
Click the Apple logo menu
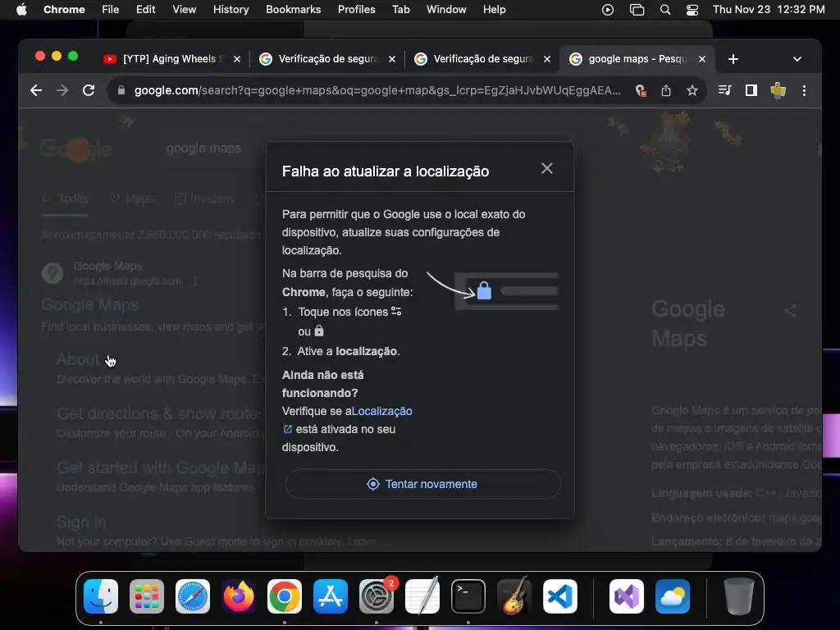pyautogui.click(x=21, y=10)
